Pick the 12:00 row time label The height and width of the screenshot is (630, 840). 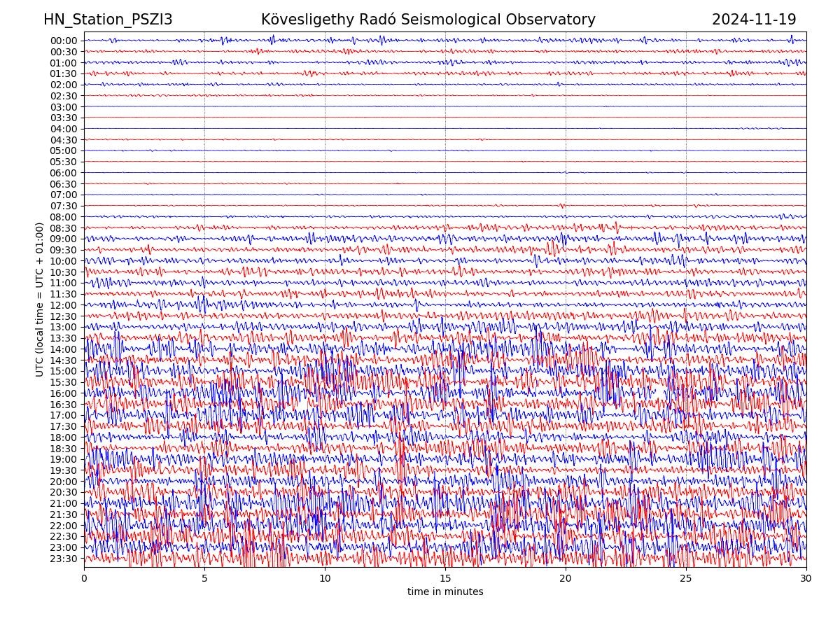[x=64, y=305]
